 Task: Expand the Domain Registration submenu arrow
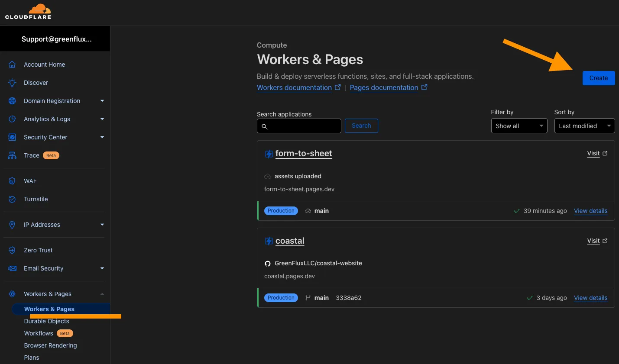(x=102, y=101)
